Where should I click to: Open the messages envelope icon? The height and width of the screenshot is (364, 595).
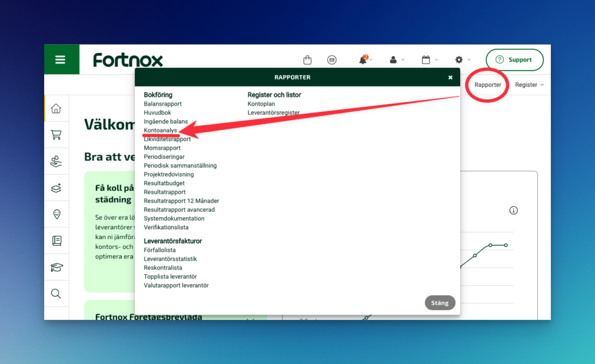pos(332,60)
